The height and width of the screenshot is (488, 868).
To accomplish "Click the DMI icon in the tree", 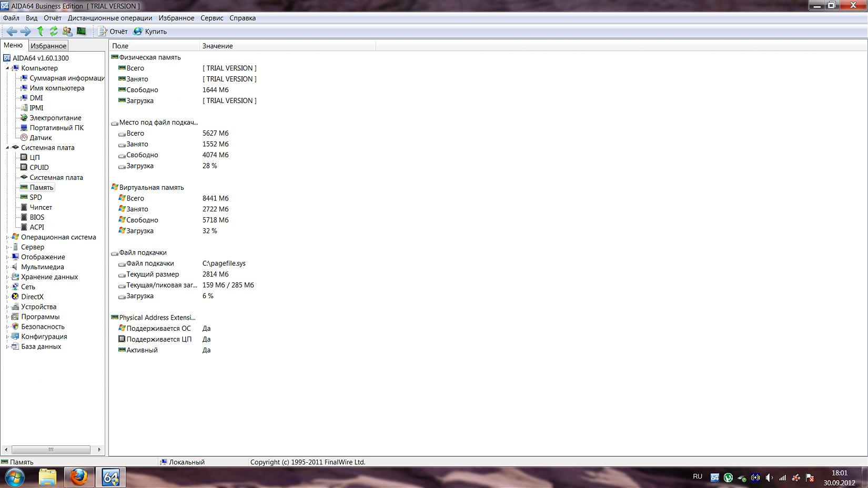I will 24,98.
